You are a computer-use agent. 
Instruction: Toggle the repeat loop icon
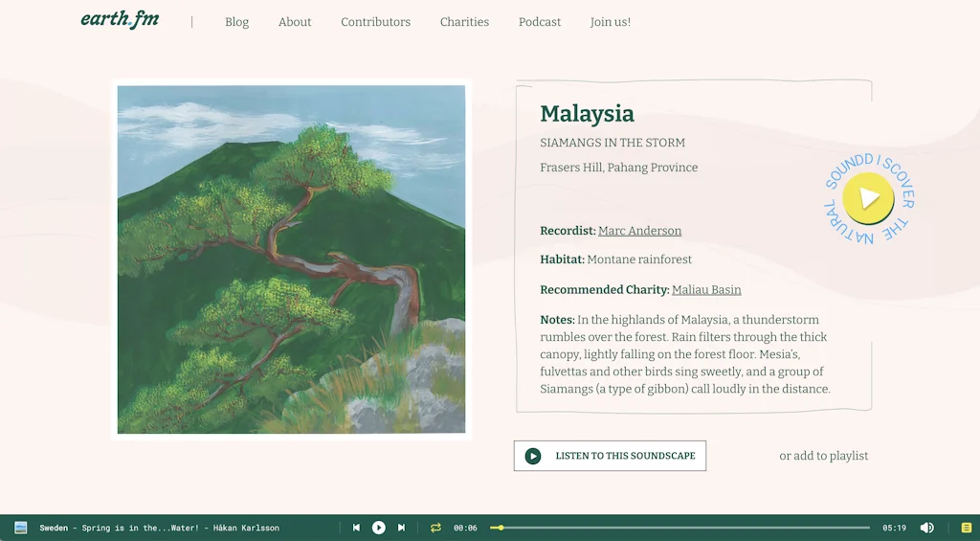pos(435,528)
